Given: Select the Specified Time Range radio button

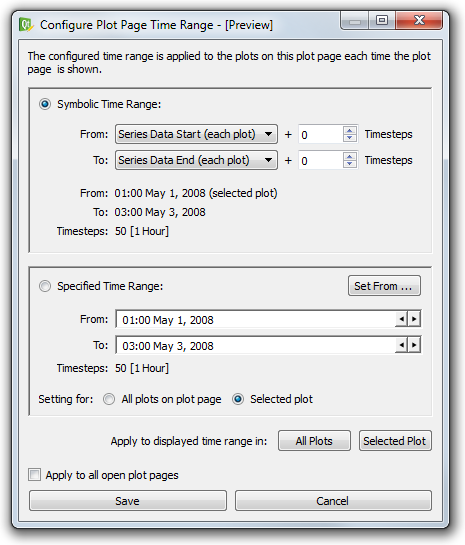Looking at the screenshot, I should 45,286.
